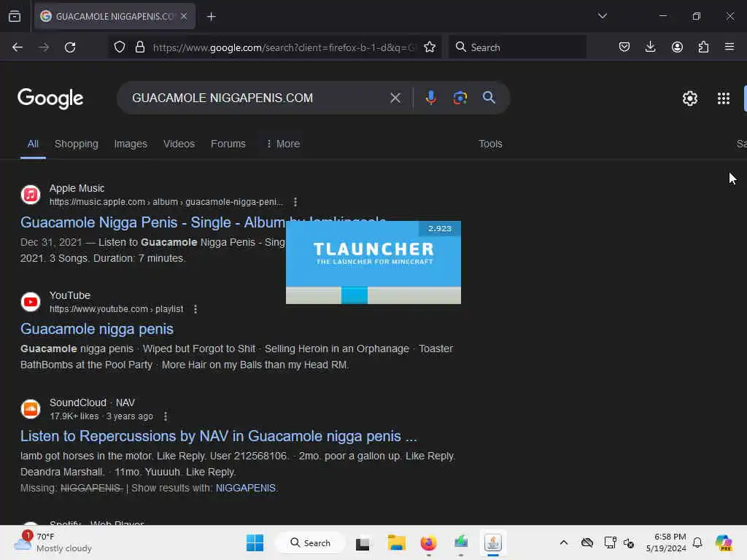Click Apple Music site favicon
Image resolution: width=747 pixels, height=560 pixels.
pyautogui.click(x=31, y=195)
